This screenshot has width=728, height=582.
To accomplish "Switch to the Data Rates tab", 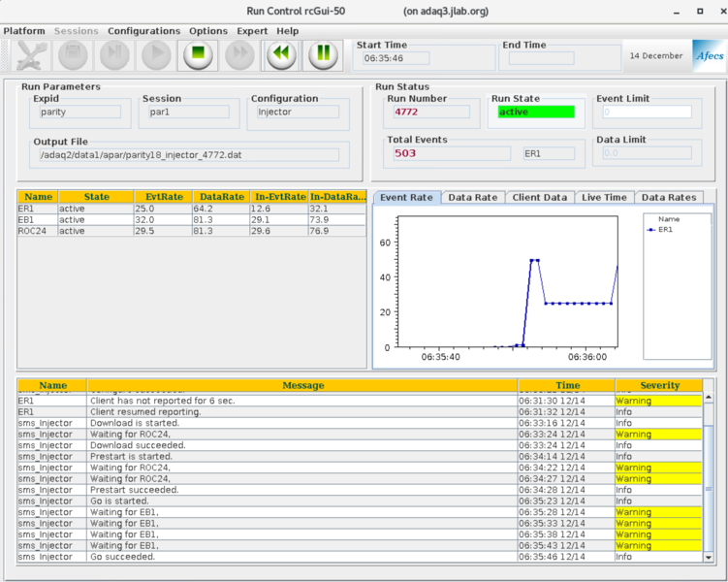I will click(x=669, y=198).
